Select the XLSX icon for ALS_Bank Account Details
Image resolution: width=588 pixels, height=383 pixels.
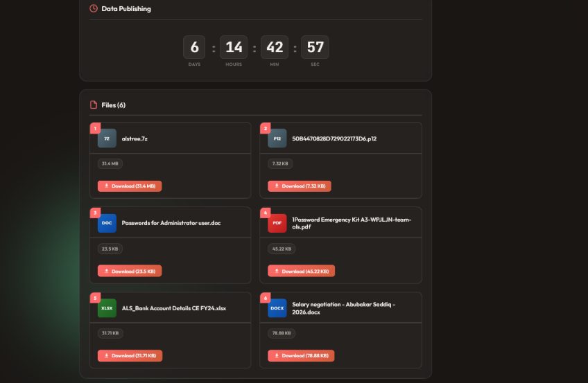[107, 308]
